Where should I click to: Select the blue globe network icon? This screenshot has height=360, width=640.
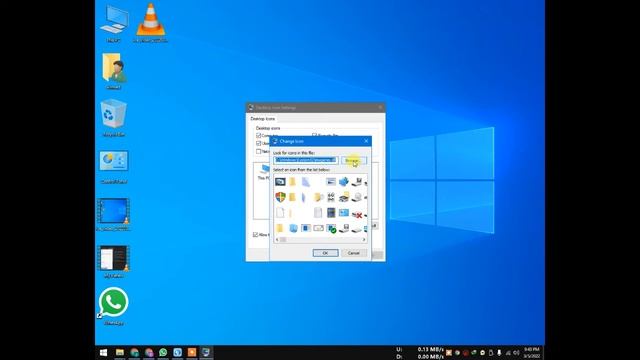coord(344,182)
